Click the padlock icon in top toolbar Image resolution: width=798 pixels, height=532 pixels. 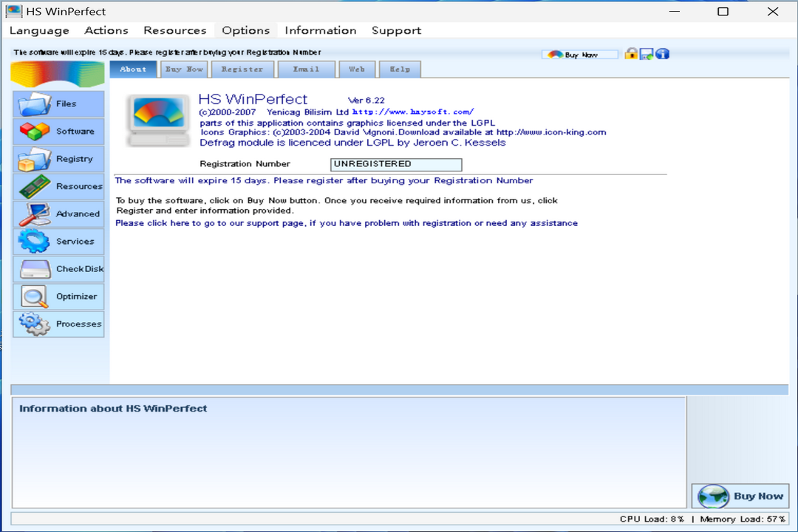tap(631, 54)
